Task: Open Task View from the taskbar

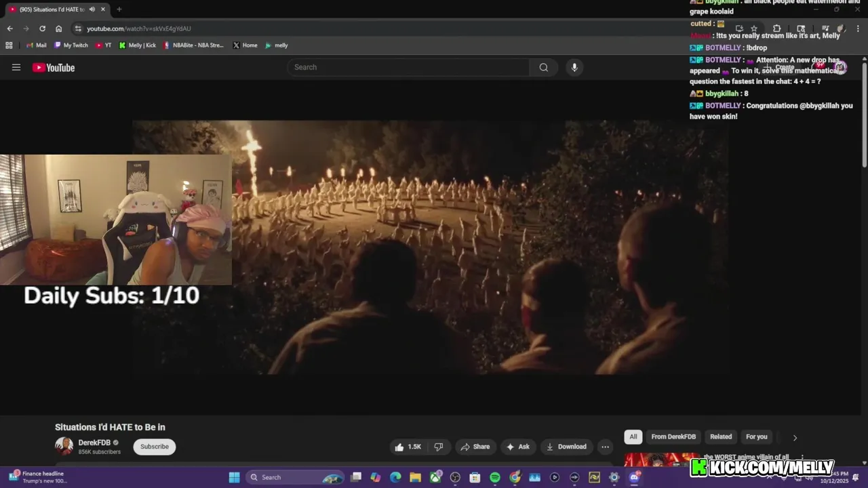Action: (356, 477)
